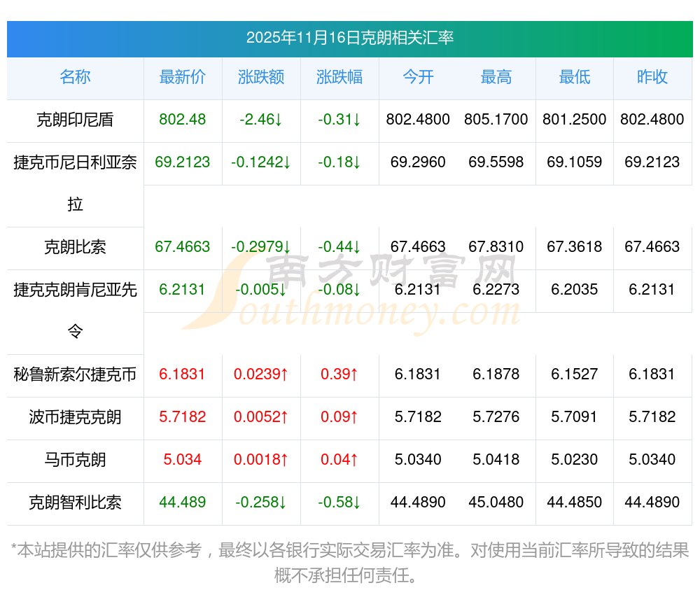This screenshot has width=700, height=597.
Task: Click the 最高 column header
Action: [x=496, y=78]
